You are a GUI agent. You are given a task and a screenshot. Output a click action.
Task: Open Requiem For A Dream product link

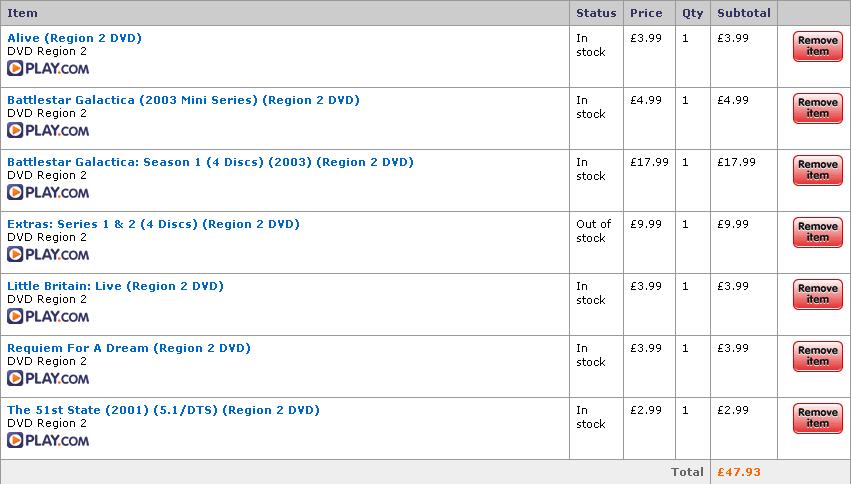point(129,348)
